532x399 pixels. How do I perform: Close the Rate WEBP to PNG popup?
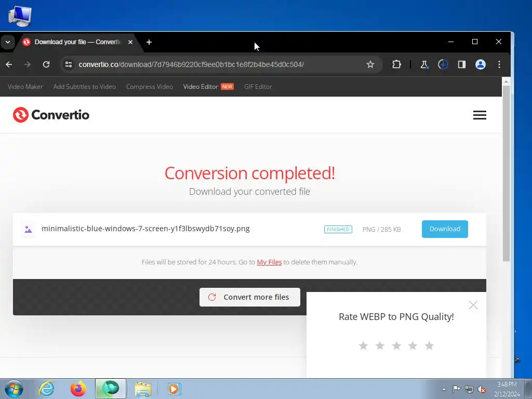(x=473, y=305)
